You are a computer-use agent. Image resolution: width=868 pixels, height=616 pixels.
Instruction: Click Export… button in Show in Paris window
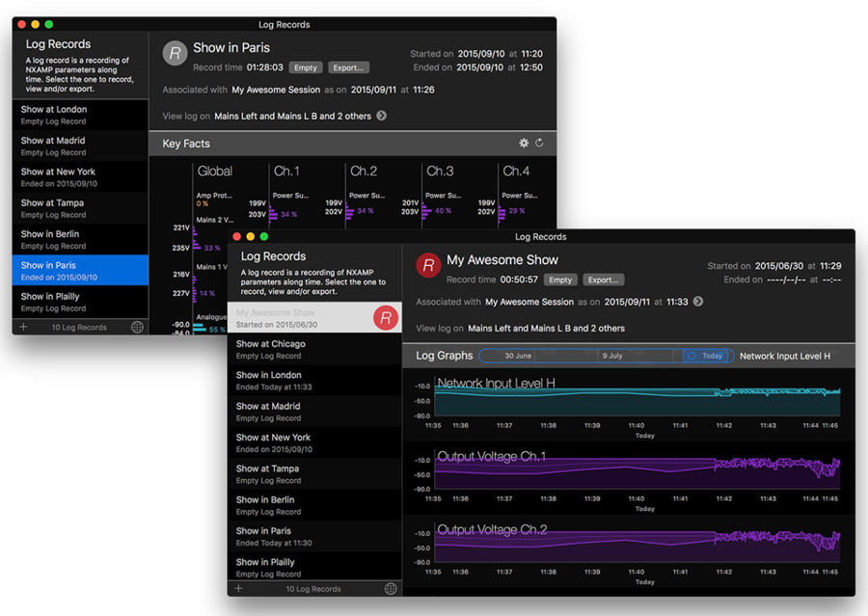(x=348, y=67)
